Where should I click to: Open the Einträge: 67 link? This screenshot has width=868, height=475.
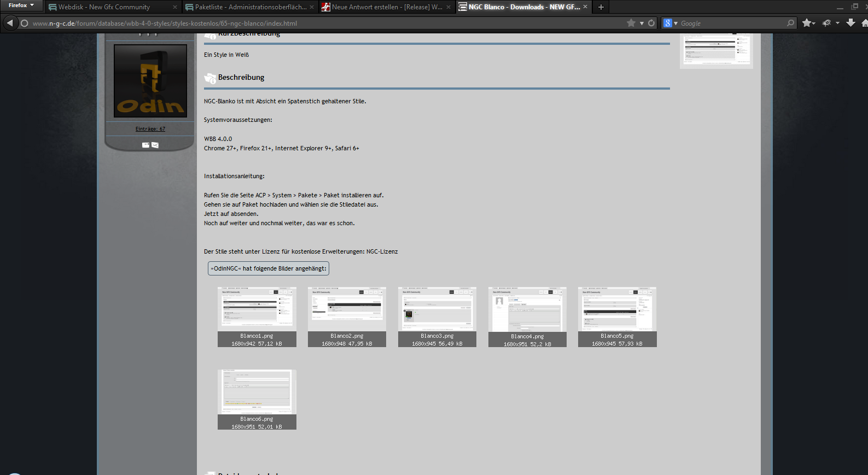(x=150, y=129)
